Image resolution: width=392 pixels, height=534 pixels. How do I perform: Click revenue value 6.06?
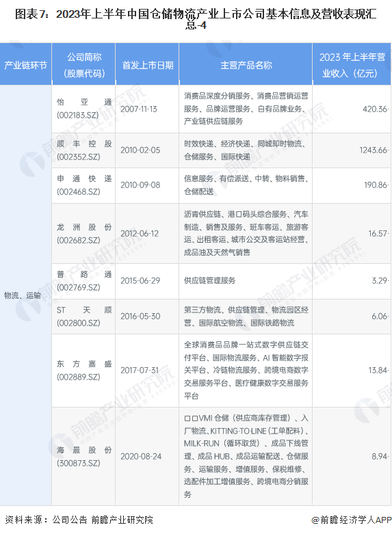point(380,317)
